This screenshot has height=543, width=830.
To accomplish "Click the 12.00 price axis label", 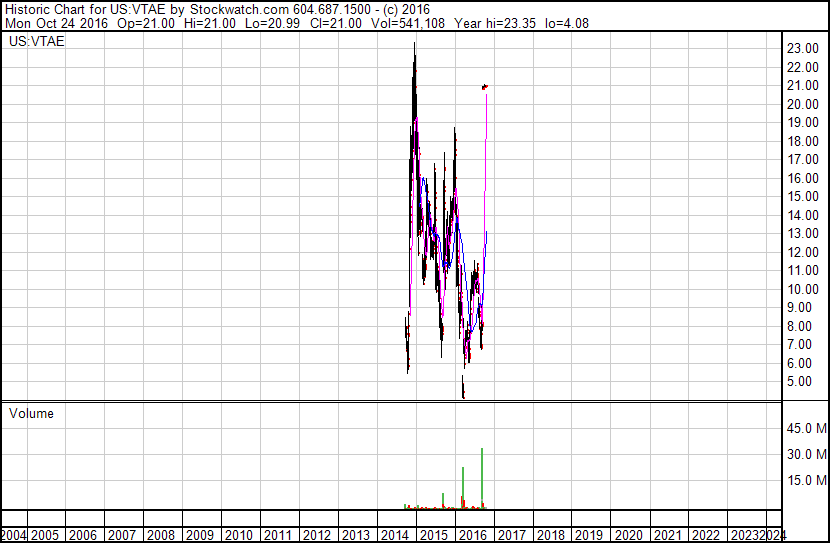I will 802,252.
